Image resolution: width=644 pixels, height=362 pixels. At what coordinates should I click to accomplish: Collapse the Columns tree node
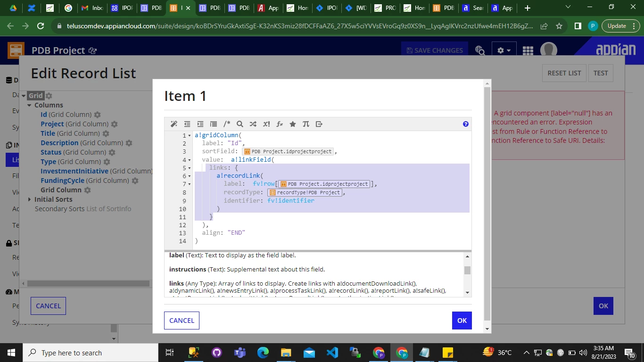point(30,105)
